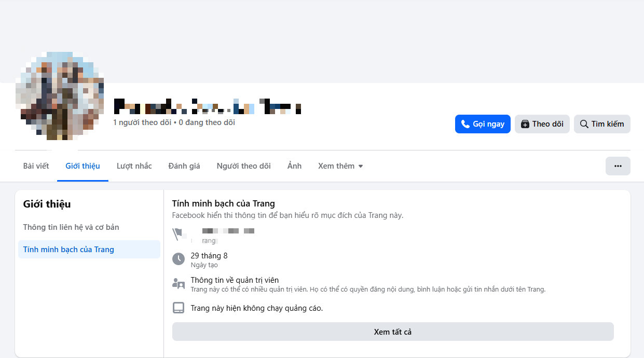Click the clock icon beside creation date
Image resolution: width=644 pixels, height=358 pixels.
pos(179,259)
